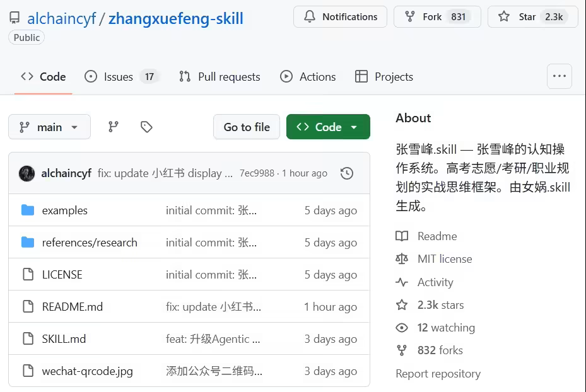Open the three-dot overflow menu

[x=559, y=76]
